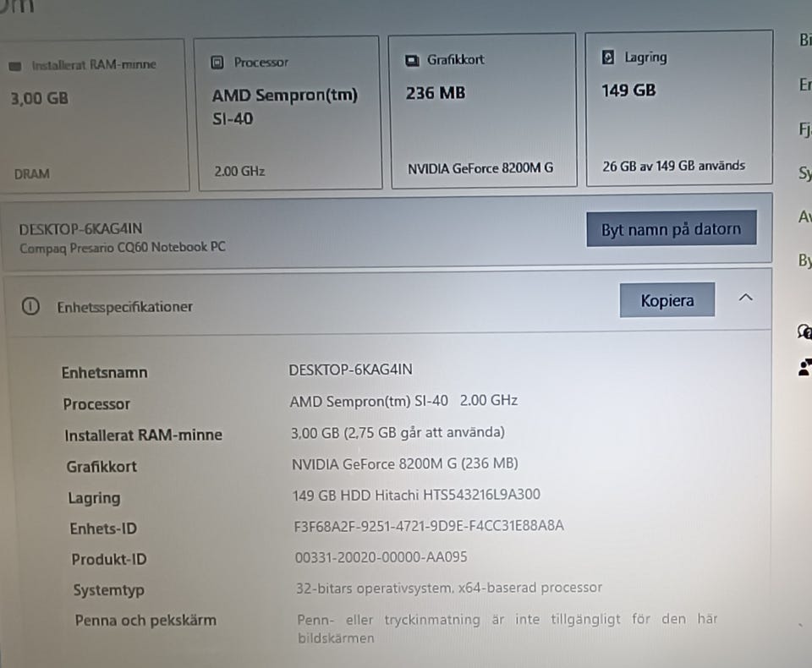Select the 32-bitars operativsystem value
Screen dimensions: 812x668
coord(449,588)
